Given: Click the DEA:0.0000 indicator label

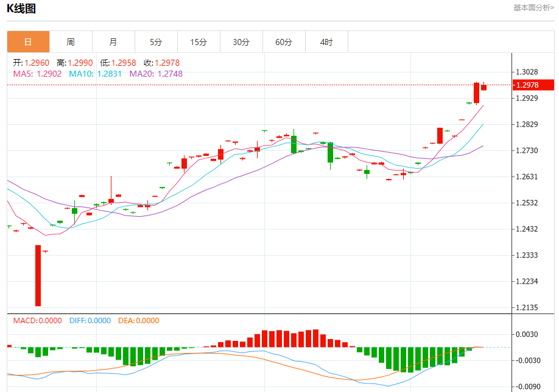Looking at the screenshot, I should click(139, 321).
